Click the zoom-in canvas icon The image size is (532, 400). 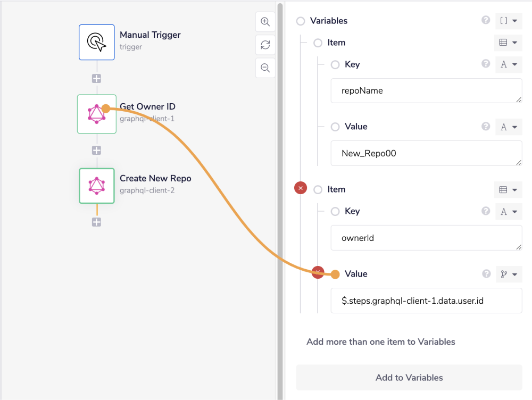point(265,22)
